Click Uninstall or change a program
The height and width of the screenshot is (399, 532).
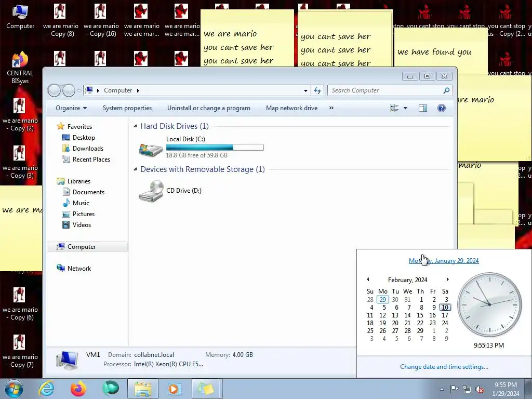click(x=209, y=108)
